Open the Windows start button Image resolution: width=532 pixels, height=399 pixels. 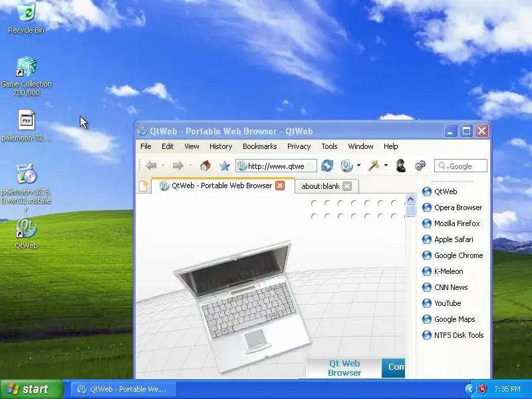click(x=32, y=389)
